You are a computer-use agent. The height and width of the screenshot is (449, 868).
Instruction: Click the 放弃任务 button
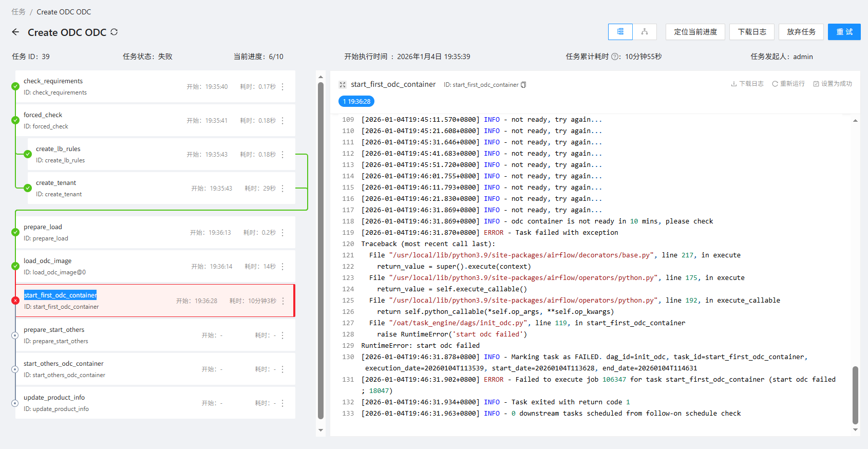coord(801,32)
